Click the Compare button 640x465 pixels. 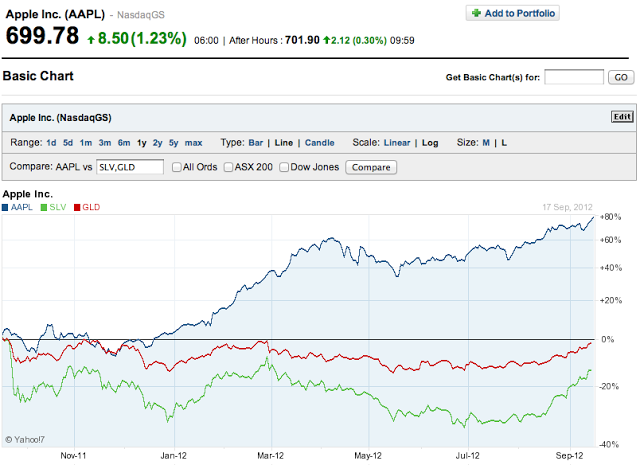pyautogui.click(x=371, y=167)
